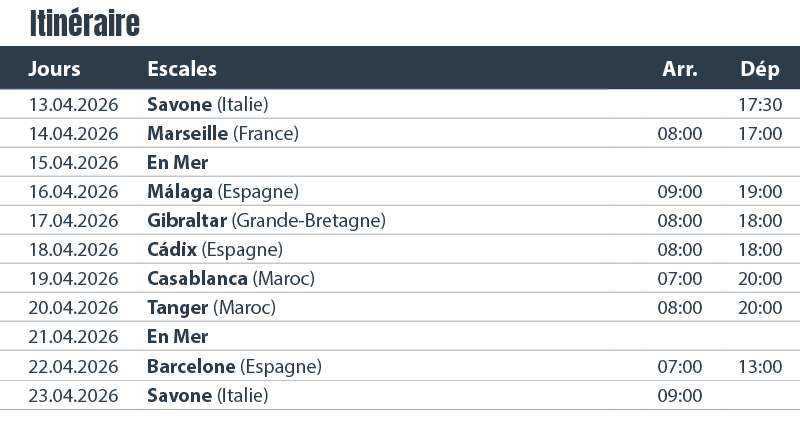Viewport: 800px width, 442px height.
Task: Select the 13:00 departure time for Barcelone
Action: pyautogui.click(x=760, y=366)
